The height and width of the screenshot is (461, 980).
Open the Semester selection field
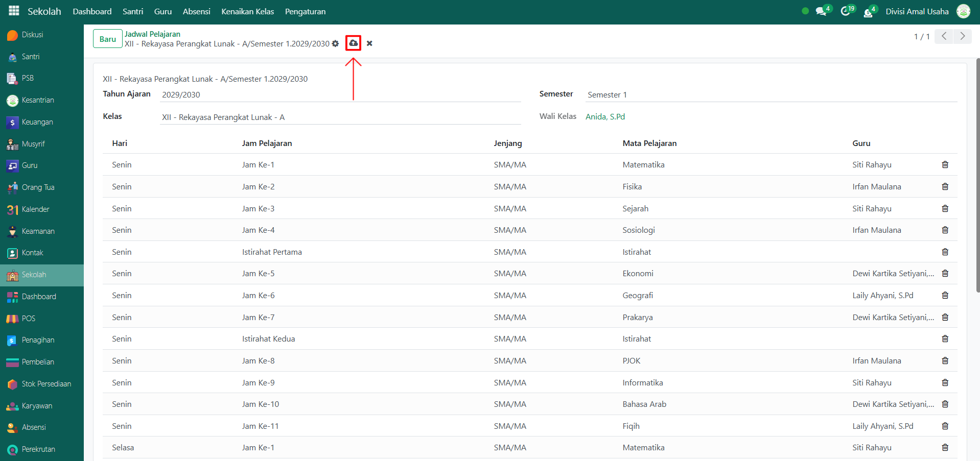pyautogui.click(x=771, y=95)
